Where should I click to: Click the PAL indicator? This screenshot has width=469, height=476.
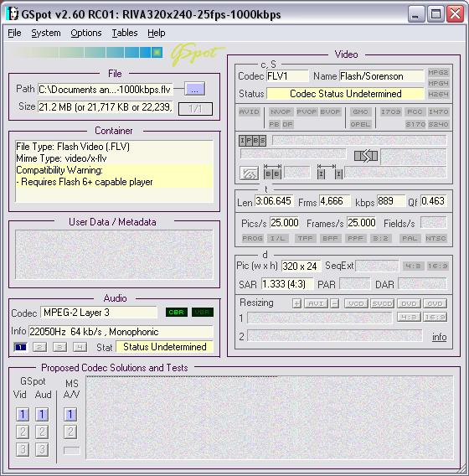[x=410, y=238]
